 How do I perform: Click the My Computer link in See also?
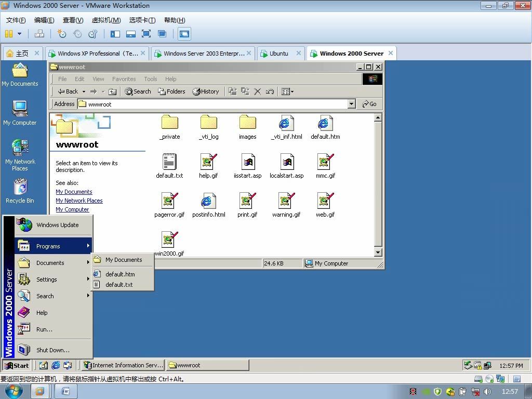tap(72, 209)
